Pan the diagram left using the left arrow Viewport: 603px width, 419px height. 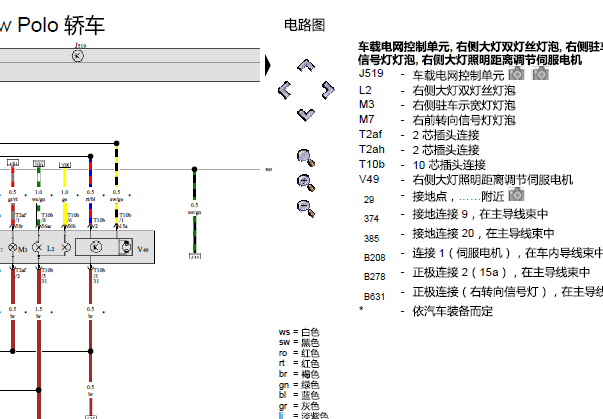tap(285, 90)
